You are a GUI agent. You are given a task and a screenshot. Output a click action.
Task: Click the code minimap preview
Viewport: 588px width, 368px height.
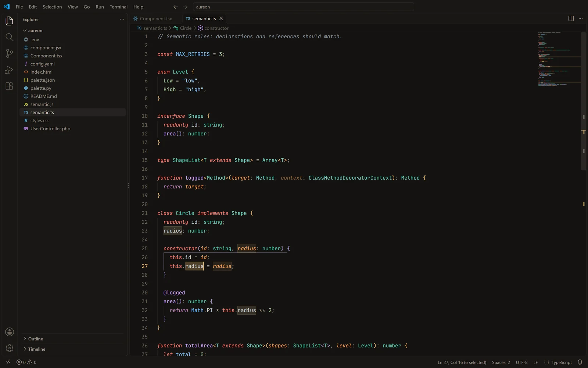[x=559, y=59]
